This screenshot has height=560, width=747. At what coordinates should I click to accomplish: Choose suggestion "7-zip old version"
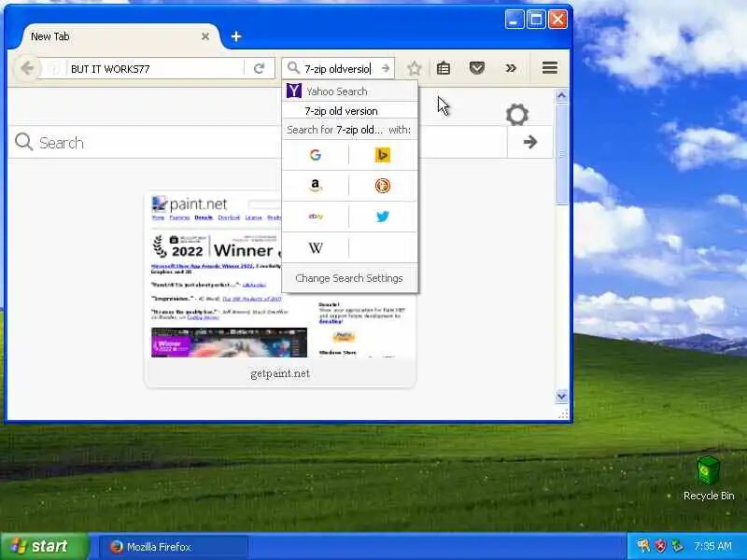350,111
